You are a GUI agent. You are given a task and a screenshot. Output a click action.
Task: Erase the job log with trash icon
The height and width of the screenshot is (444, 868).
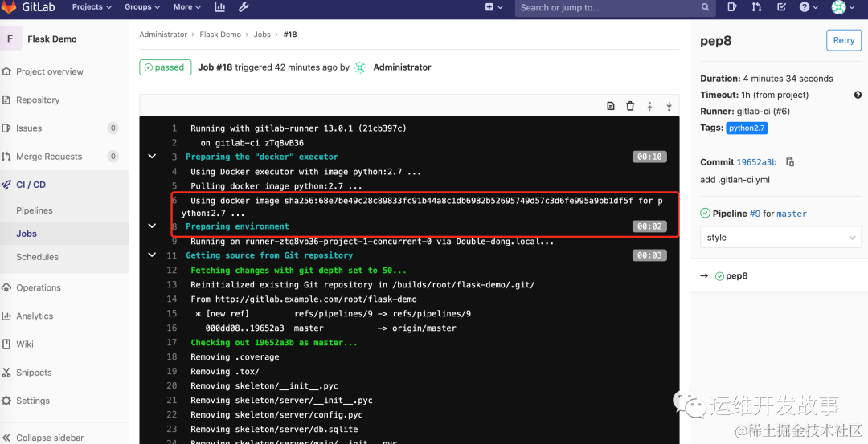click(630, 106)
